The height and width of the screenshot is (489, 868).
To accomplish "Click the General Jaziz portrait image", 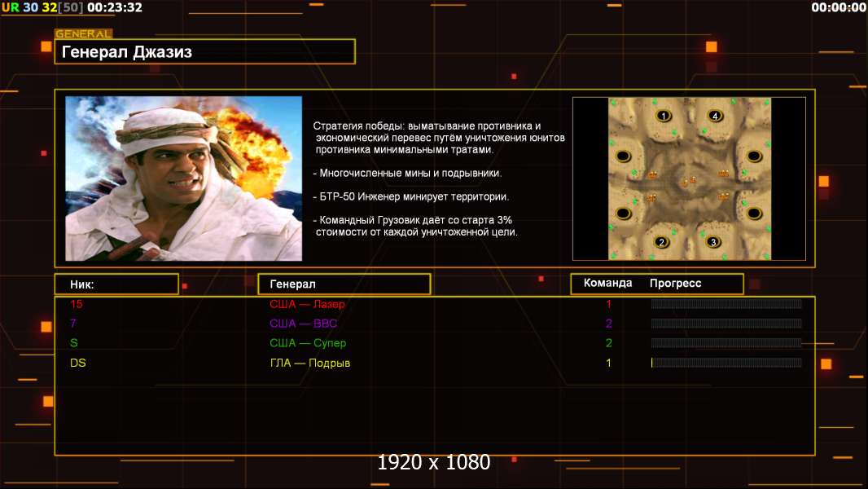I will [x=184, y=178].
